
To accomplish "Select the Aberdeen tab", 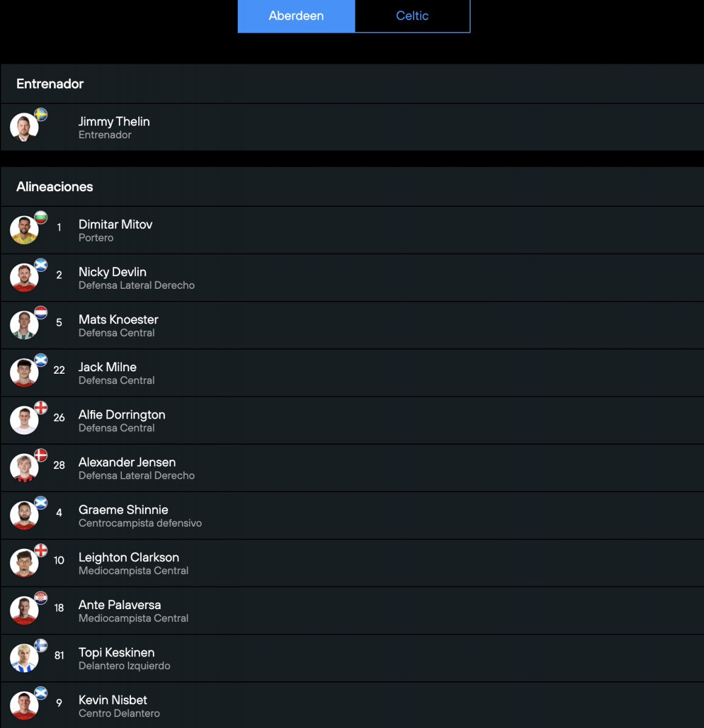I will (x=296, y=16).
